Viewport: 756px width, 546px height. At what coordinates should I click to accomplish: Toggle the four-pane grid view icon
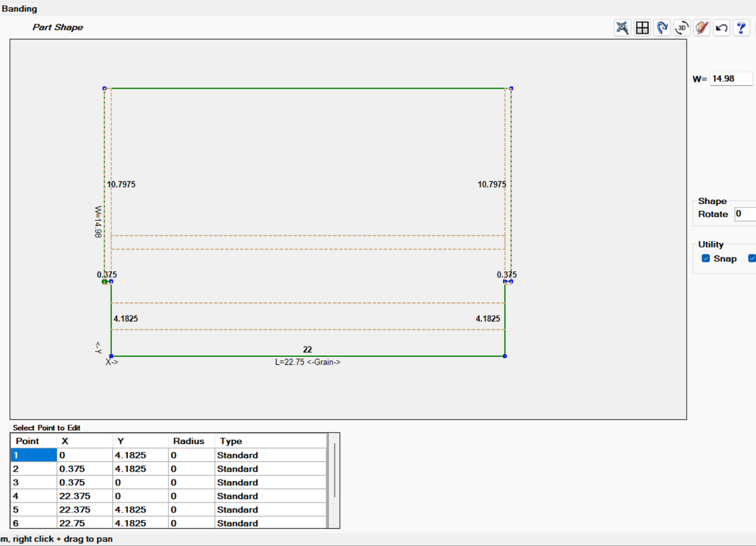[642, 28]
